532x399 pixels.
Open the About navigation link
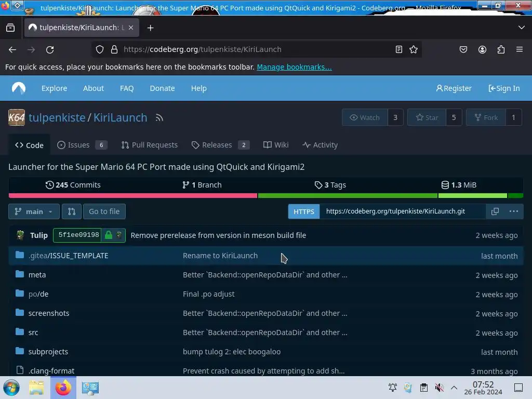click(94, 88)
